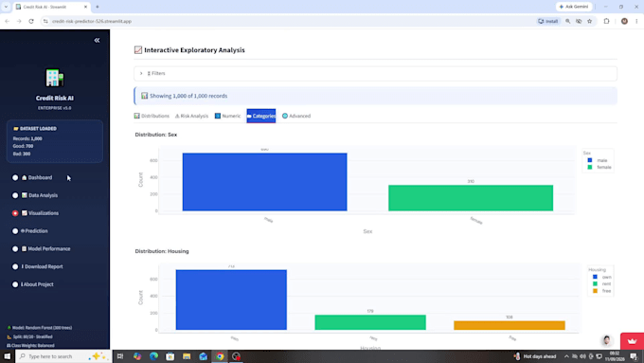The image size is (644, 363).
Task: Click the taskbar search box
Action: pyautogui.click(x=63, y=356)
